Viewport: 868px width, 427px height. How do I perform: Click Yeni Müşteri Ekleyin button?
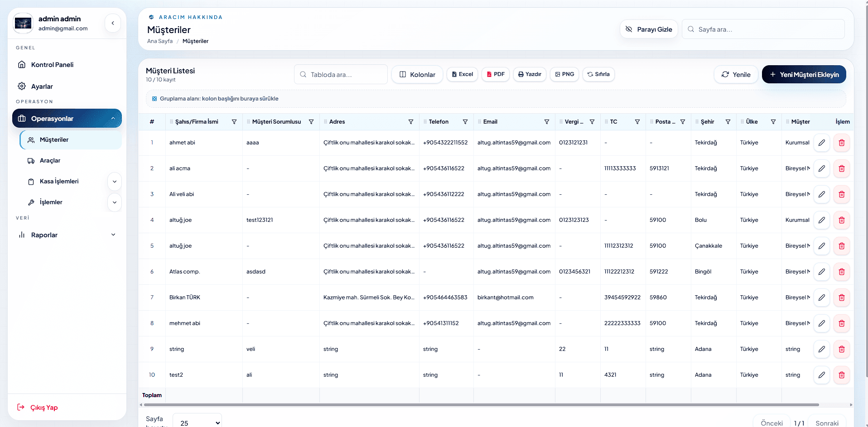coord(804,75)
